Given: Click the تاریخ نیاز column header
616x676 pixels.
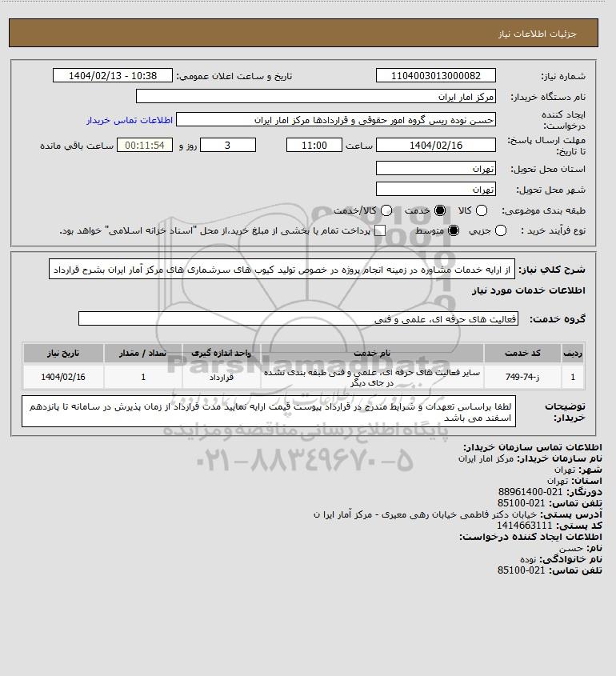Looking at the screenshot, I should (x=63, y=353).
